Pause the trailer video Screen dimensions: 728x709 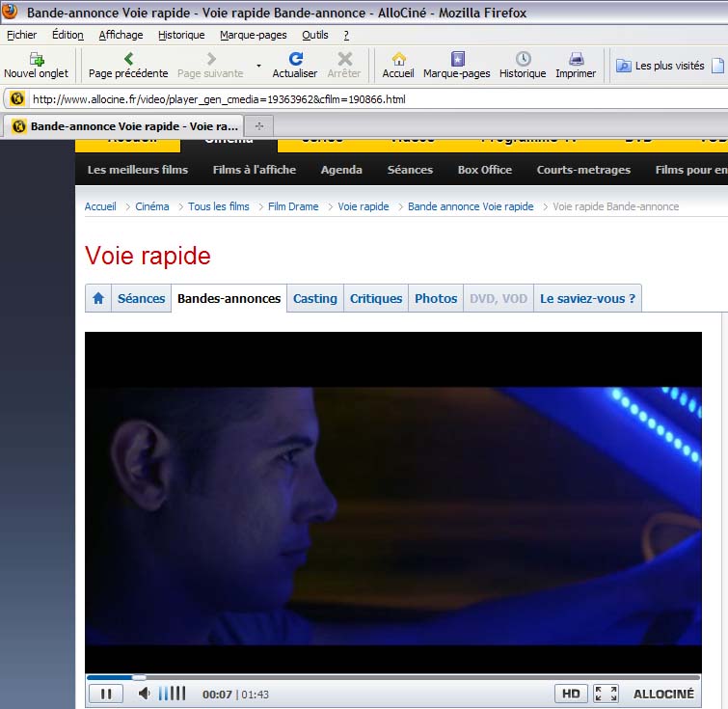(x=106, y=695)
